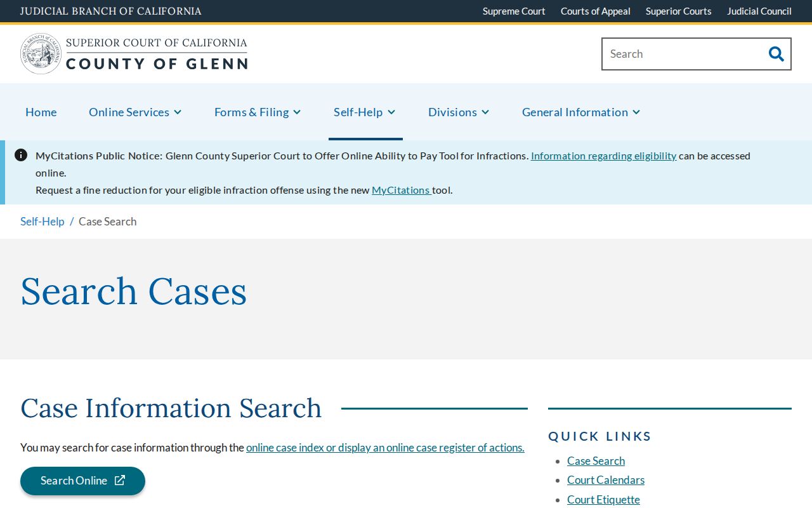
Task: Click the Case Information Search heading
Action: click(171, 408)
